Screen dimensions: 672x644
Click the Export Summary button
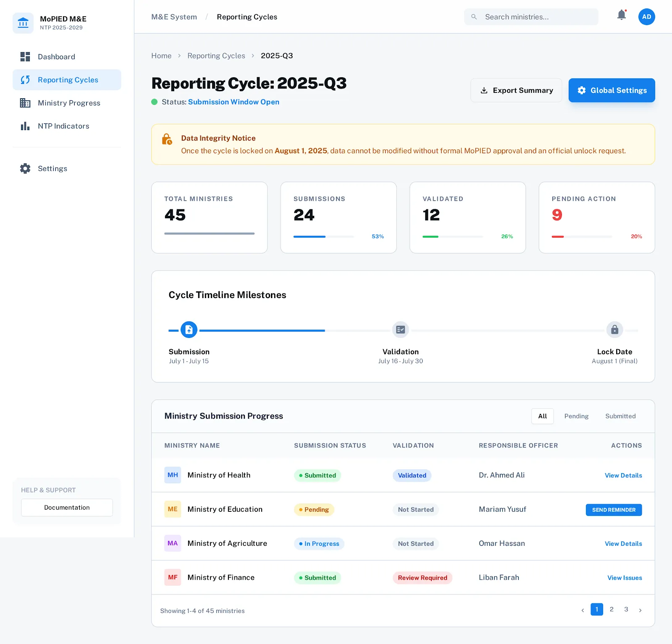516,90
